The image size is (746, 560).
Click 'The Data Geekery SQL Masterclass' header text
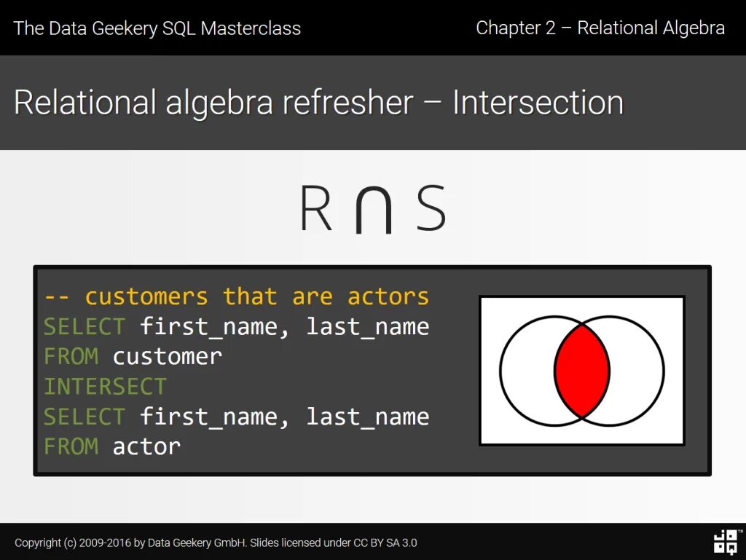pos(157,28)
